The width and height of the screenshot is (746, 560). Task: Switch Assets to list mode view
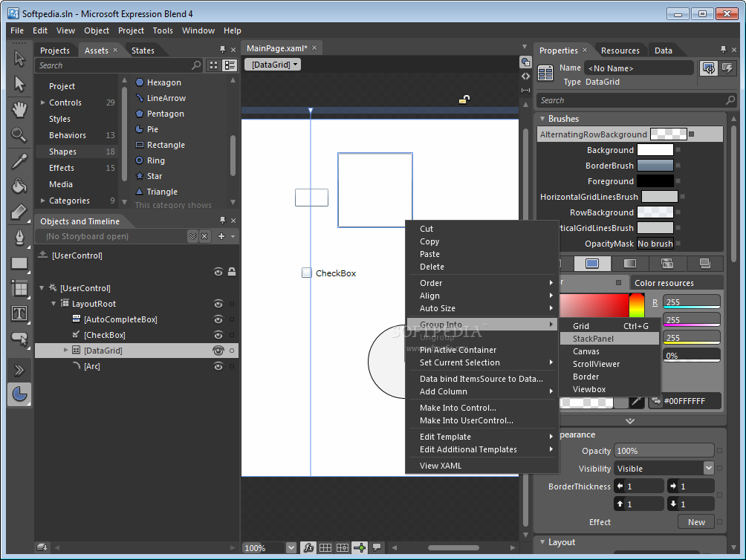click(x=230, y=65)
